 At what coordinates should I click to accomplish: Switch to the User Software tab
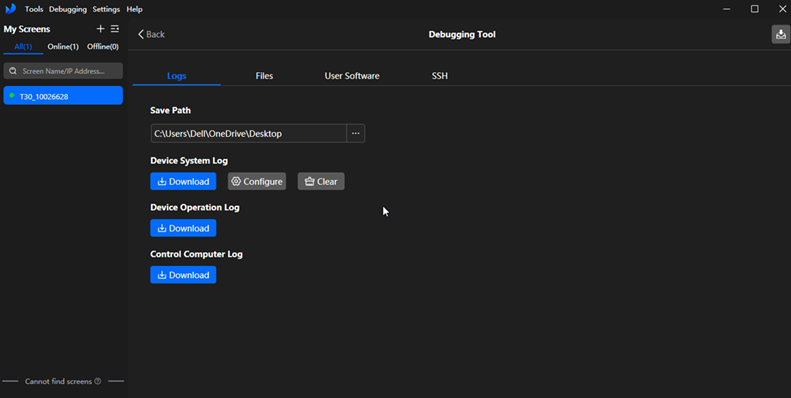[352, 76]
